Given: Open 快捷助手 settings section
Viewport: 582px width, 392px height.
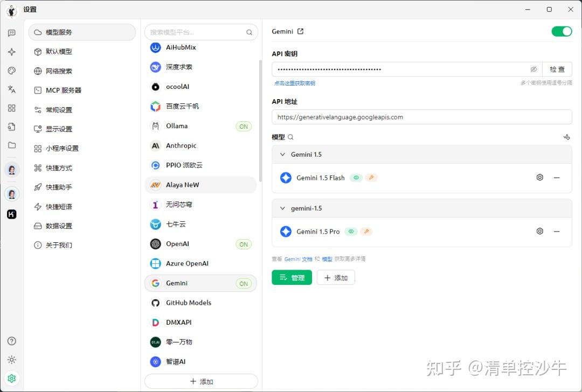Looking at the screenshot, I should (82, 187).
